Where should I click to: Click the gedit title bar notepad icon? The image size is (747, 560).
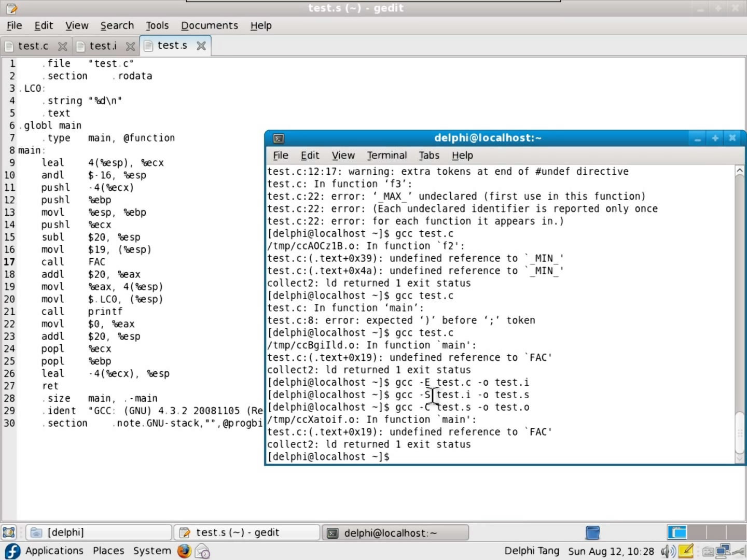pyautogui.click(x=11, y=8)
